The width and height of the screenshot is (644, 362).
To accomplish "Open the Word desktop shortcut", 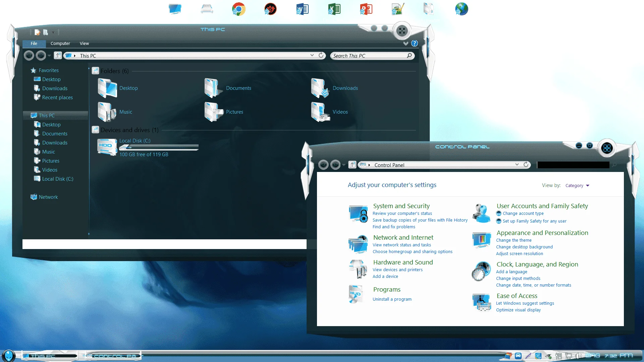I will [302, 9].
